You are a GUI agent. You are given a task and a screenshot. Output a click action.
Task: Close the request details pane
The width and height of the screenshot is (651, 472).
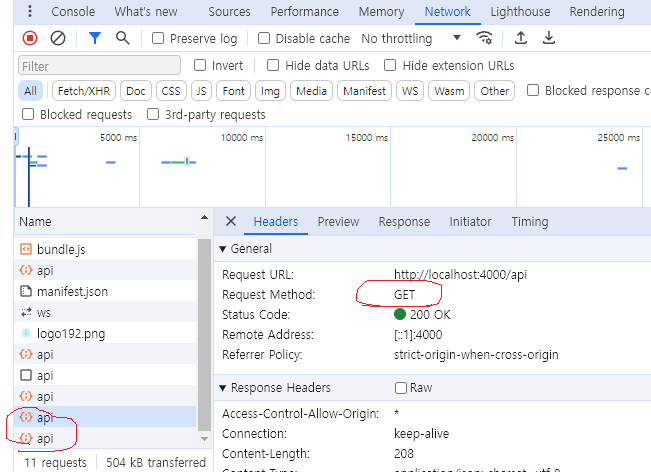point(231,221)
